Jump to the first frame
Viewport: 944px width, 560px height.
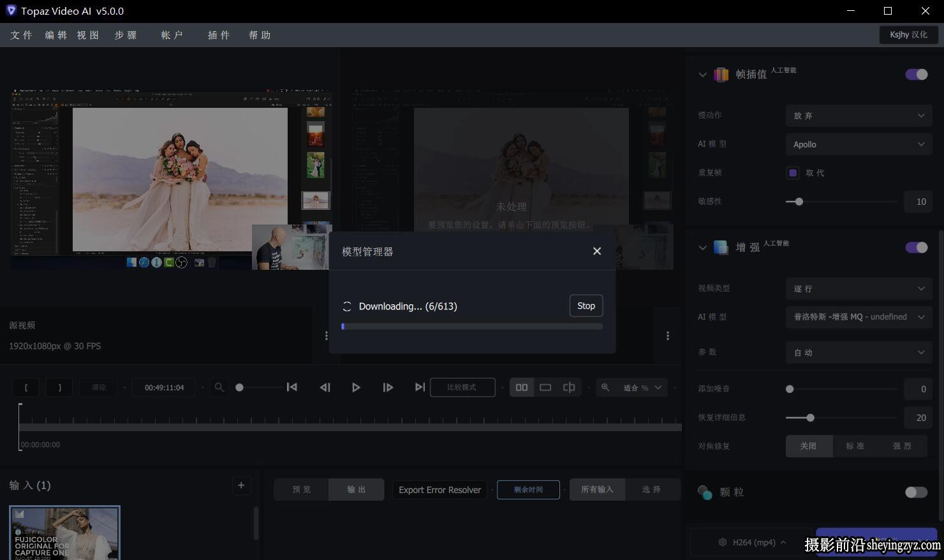click(x=292, y=387)
